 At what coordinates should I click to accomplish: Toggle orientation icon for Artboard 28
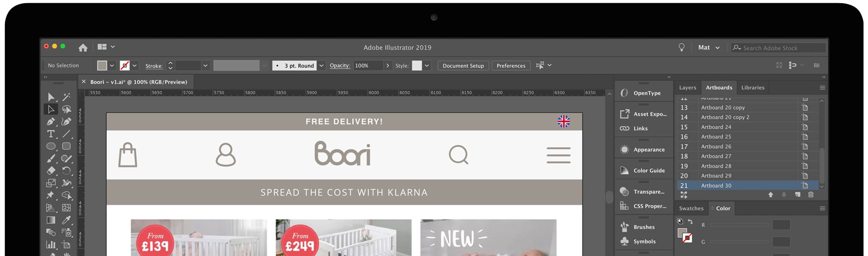click(805, 166)
